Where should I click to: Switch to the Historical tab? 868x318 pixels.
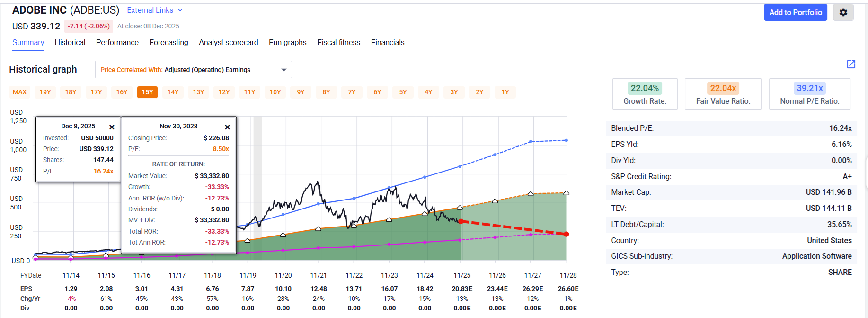pos(70,43)
